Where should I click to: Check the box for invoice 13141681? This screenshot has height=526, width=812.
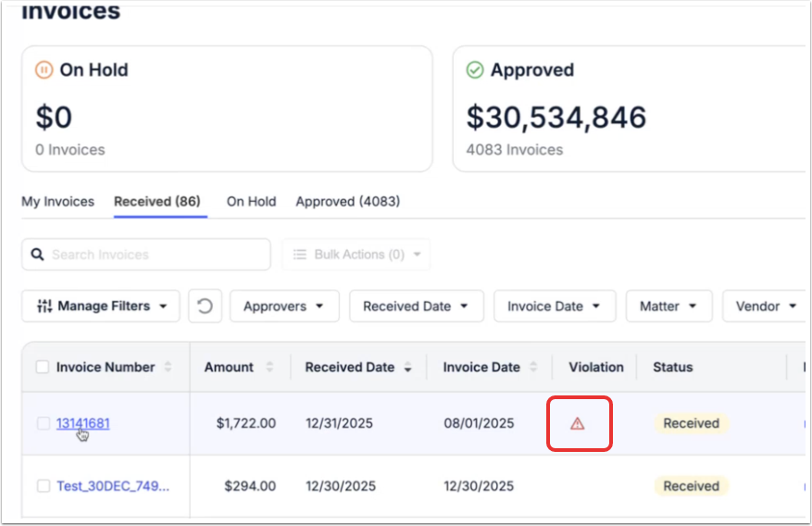pyautogui.click(x=44, y=423)
